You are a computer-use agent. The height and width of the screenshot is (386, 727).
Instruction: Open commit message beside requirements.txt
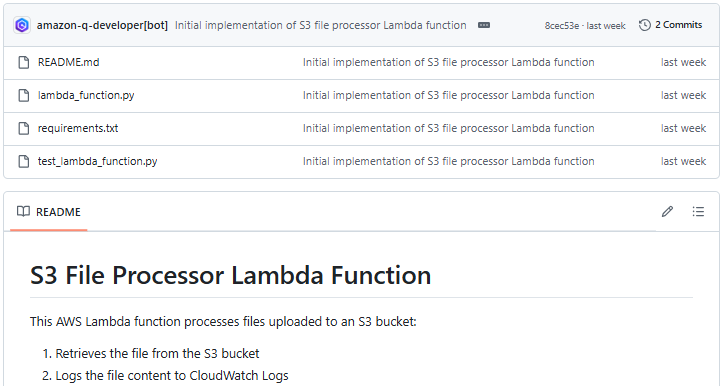click(448, 128)
